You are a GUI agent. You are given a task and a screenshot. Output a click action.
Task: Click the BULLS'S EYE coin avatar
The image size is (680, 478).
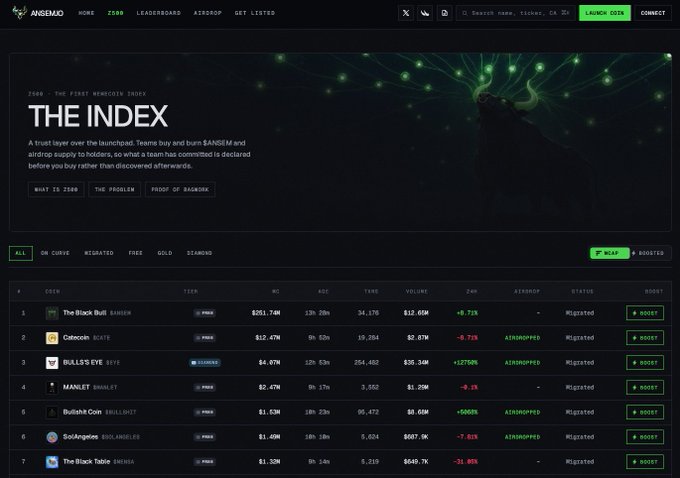click(52, 362)
